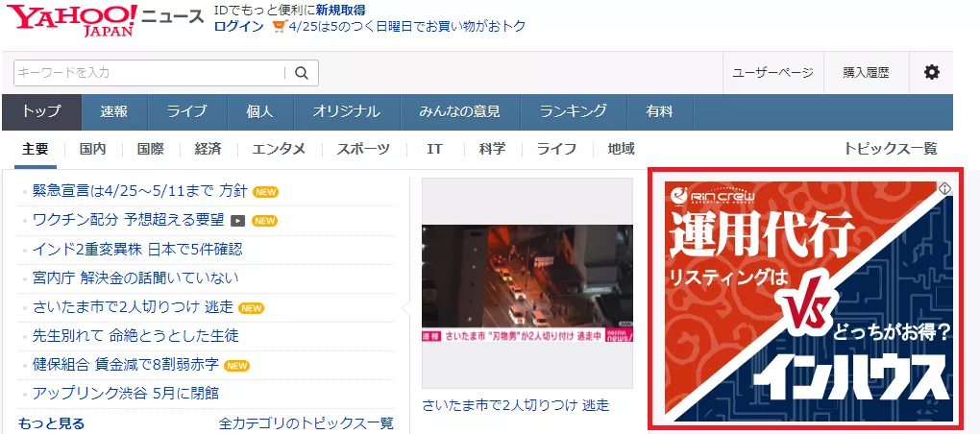Open the ユーザーページ link
This screenshot has width=980, height=434.
(x=773, y=72)
